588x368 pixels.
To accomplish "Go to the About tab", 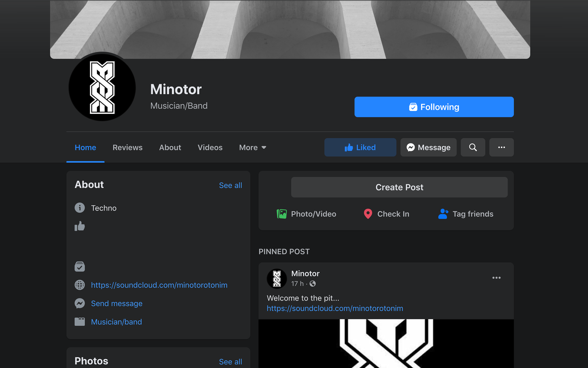I will tap(170, 148).
